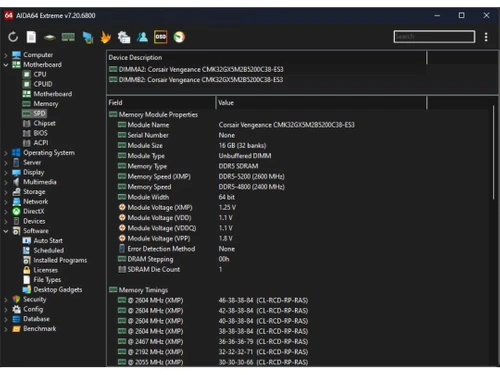Open the ACPI tree item
Image resolution: width=500 pixels, height=375 pixels.
tap(41, 143)
